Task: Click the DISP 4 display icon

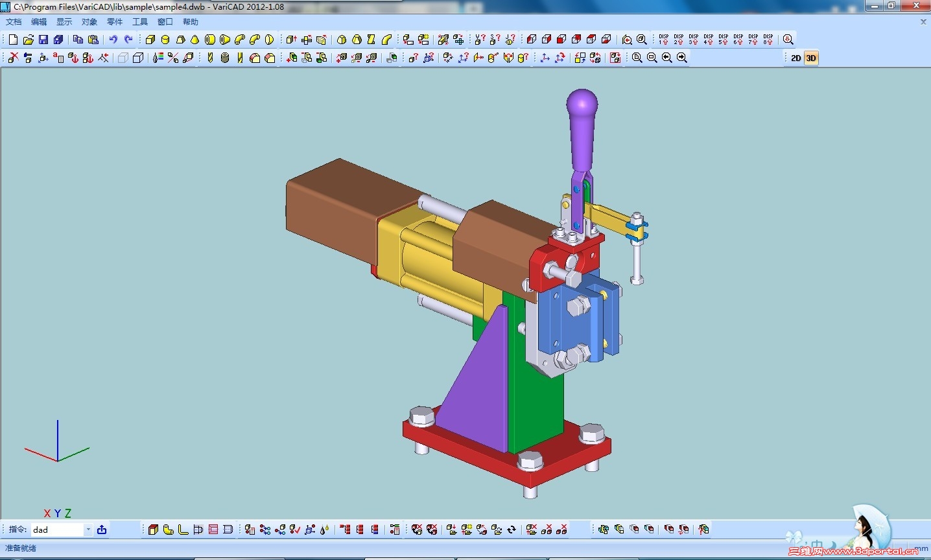Action: coord(709,40)
